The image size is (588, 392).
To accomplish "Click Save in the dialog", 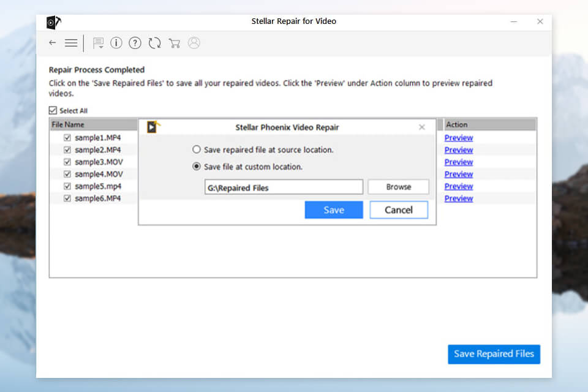I will coord(333,209).
